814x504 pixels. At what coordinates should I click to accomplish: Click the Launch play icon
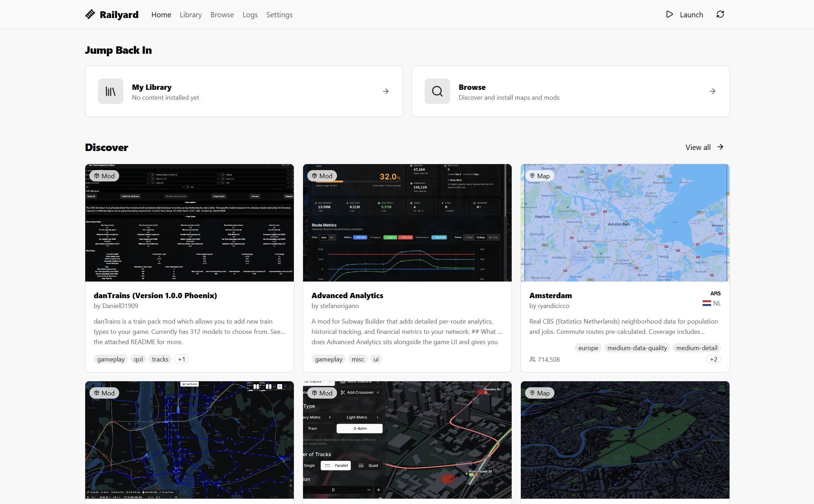(x=669, y=15)
